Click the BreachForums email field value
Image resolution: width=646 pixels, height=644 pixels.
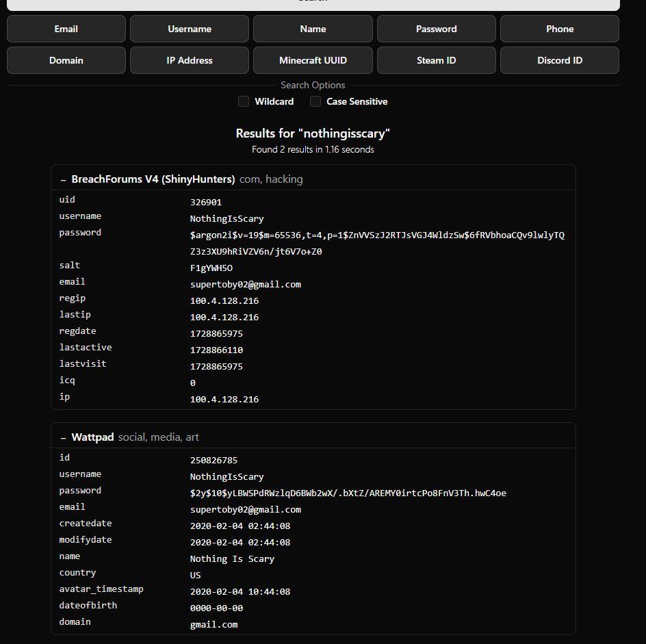246,285
